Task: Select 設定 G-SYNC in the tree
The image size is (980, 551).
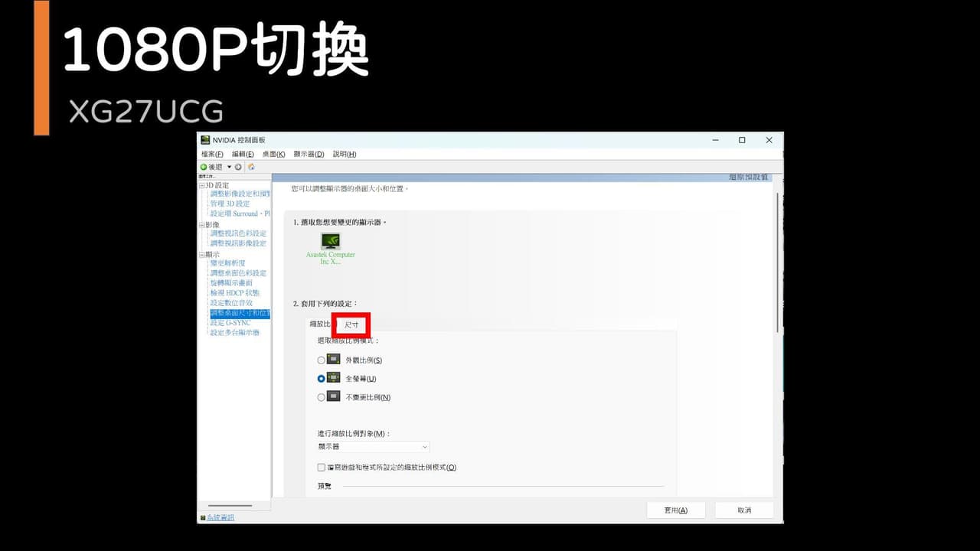Action: click(230, 323)
